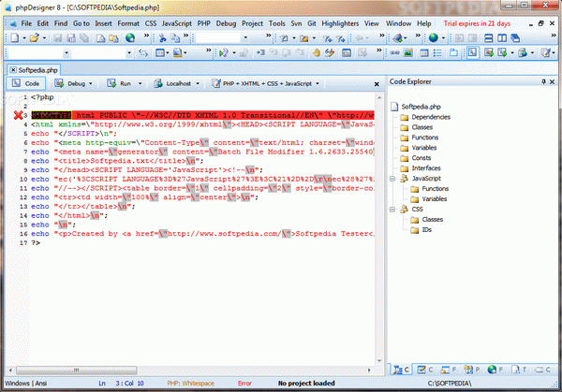The image size is (562, 392).
Task: Switch to the globe F bottom panel tab
Action: tap(495, 370)
